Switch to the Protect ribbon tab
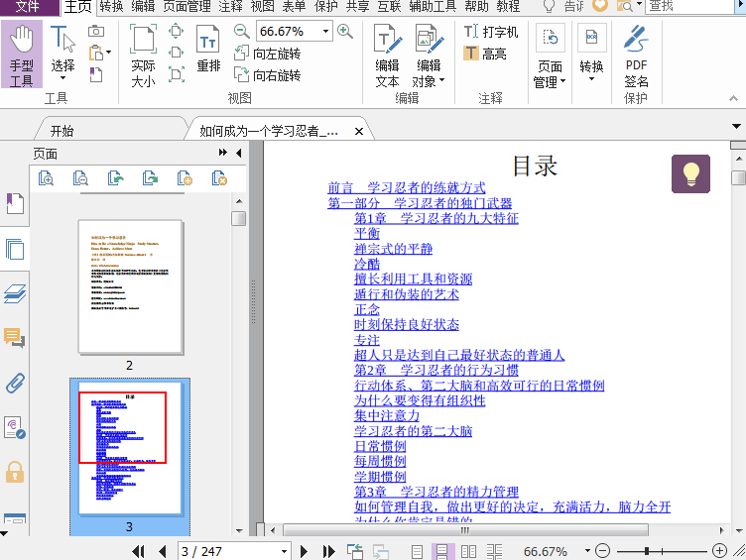The image size is (746, 560). [326, 6]
